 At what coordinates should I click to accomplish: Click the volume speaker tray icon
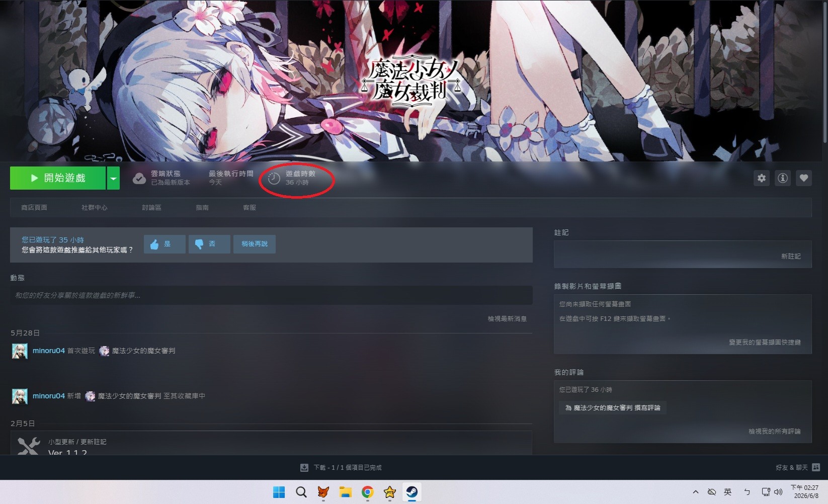pos(778,492)
